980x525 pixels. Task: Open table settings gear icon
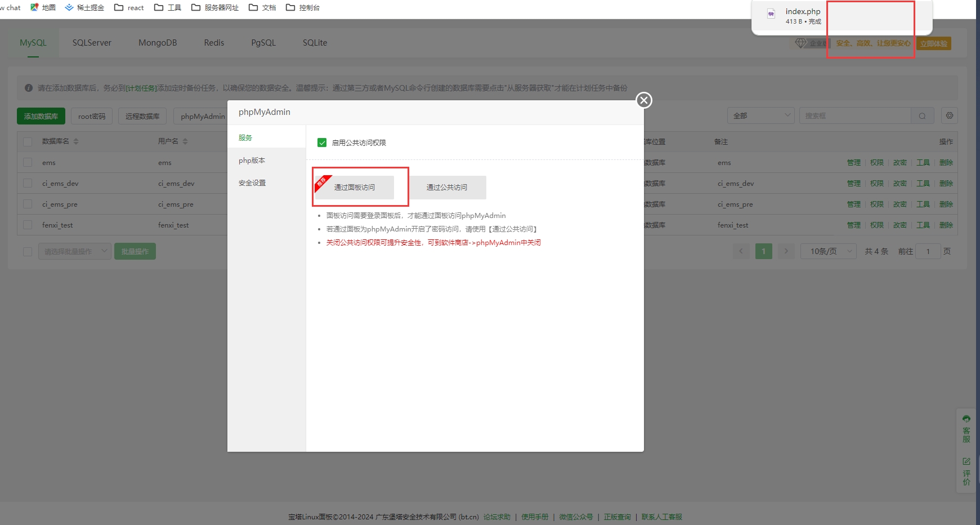click(x=950, y=115)
